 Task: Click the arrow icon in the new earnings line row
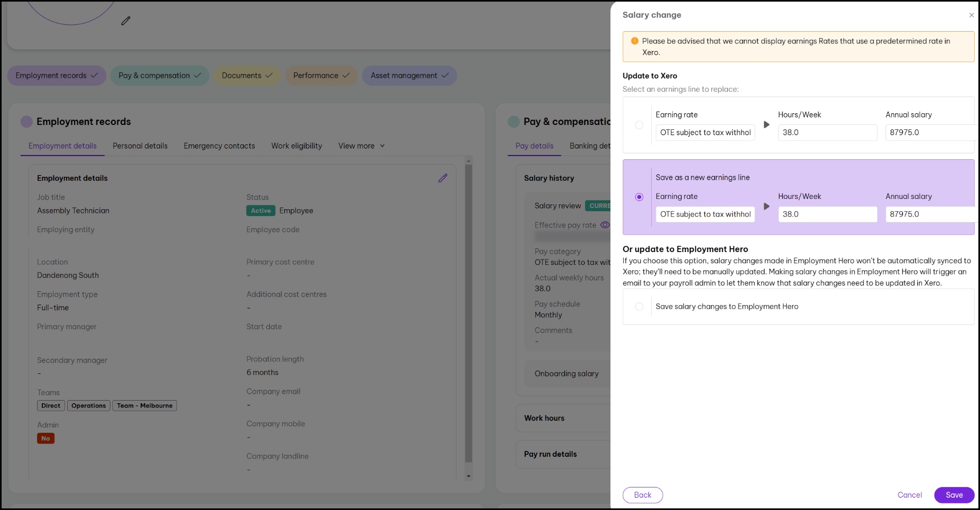pos(767,206)
